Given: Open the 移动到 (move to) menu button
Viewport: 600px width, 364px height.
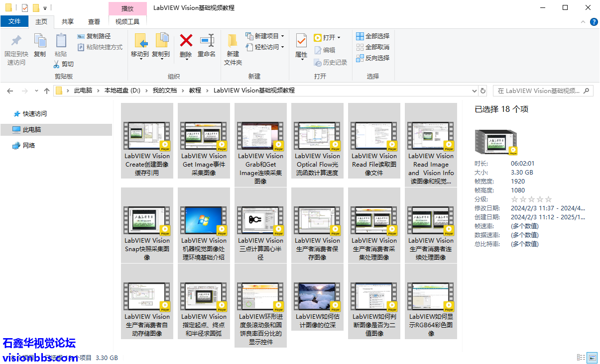Looking at the screenshot, I should tap(140, 46).
